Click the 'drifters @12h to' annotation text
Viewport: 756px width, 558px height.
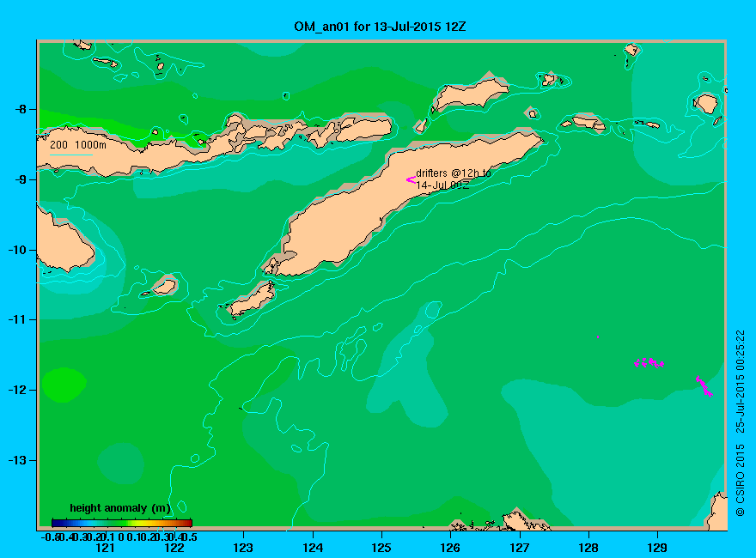click(454, 173)
